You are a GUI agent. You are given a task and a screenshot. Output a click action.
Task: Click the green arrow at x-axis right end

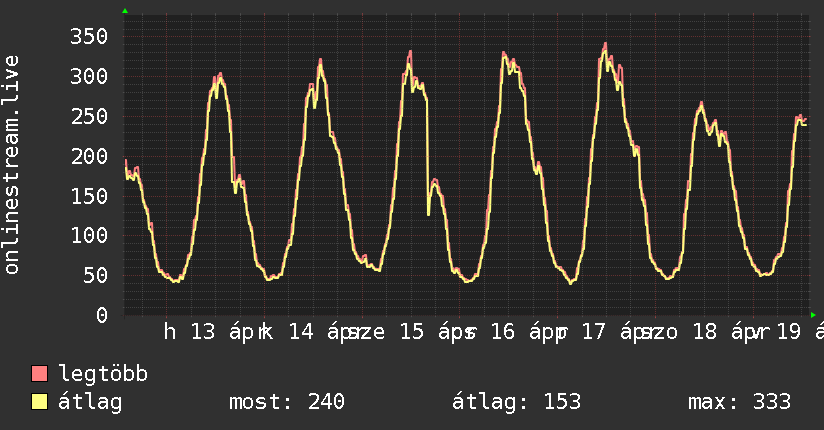click(x=813, y=315)
